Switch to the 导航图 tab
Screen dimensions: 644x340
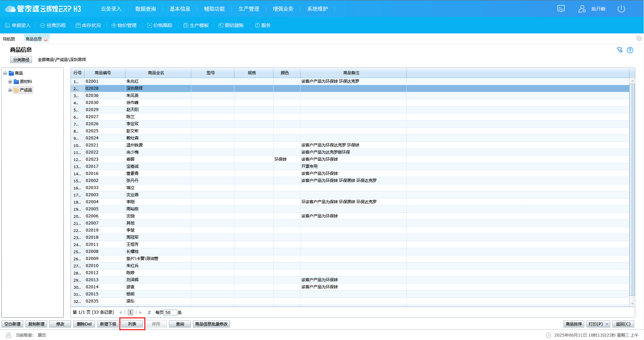click(9, 39)
